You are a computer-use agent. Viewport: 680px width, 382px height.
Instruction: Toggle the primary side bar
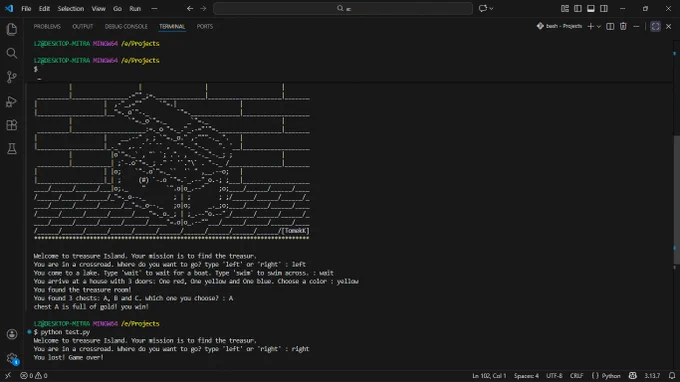[x=578, y=8]
